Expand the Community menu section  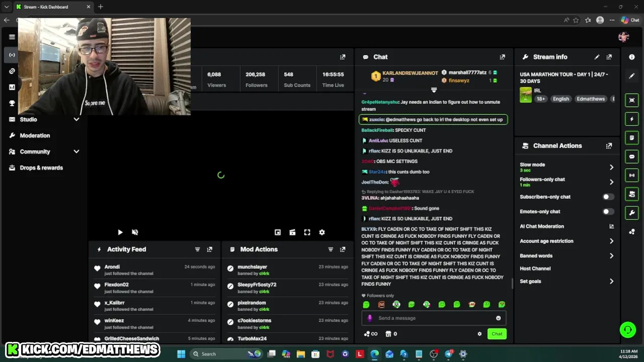76,151
